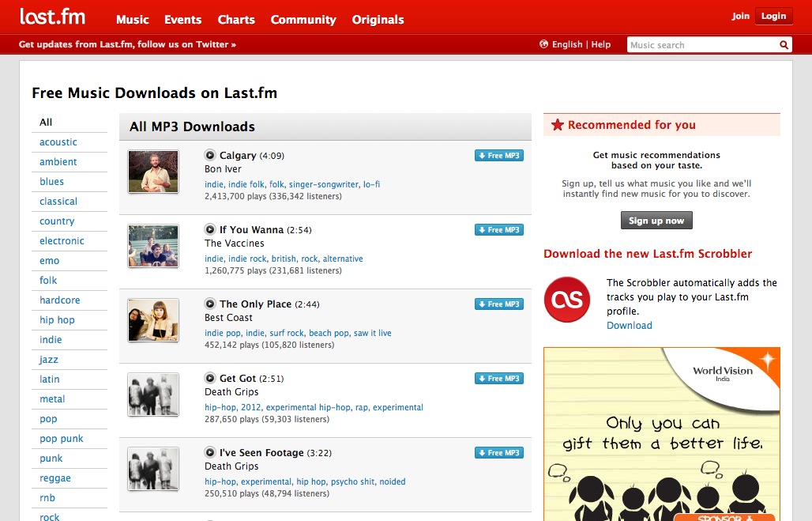Download Get Got Free MP3
Viewport: 812px width, 521px height.
click(498, 379)
